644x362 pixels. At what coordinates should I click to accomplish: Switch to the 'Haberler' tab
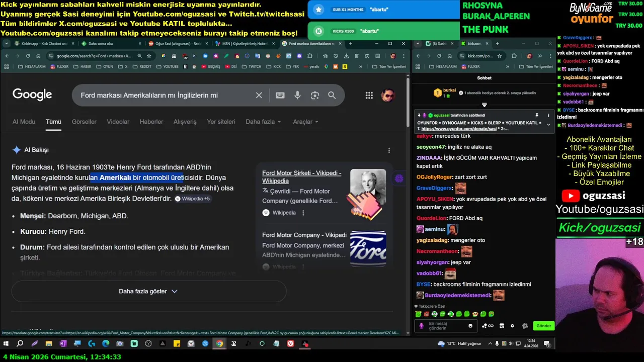point(151,122)
